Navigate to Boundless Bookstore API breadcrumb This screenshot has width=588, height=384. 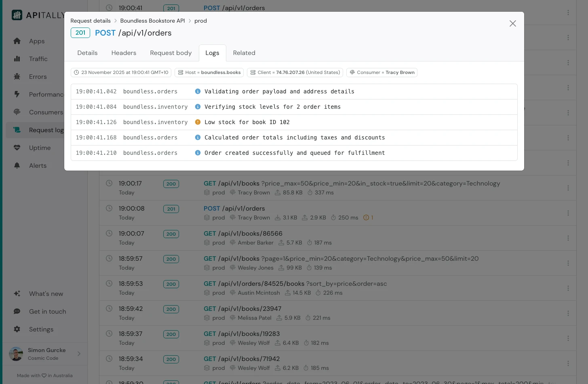(x=152, y=21)
